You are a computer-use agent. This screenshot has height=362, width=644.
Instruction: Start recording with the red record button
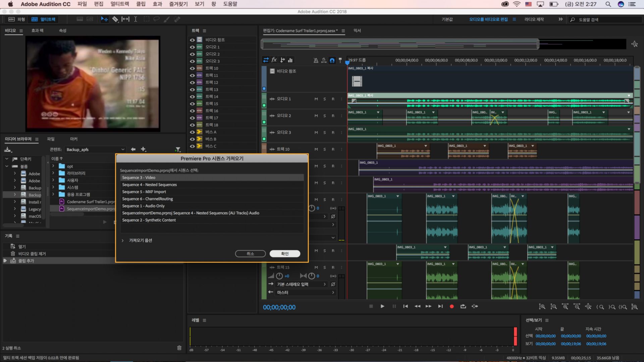452,306
